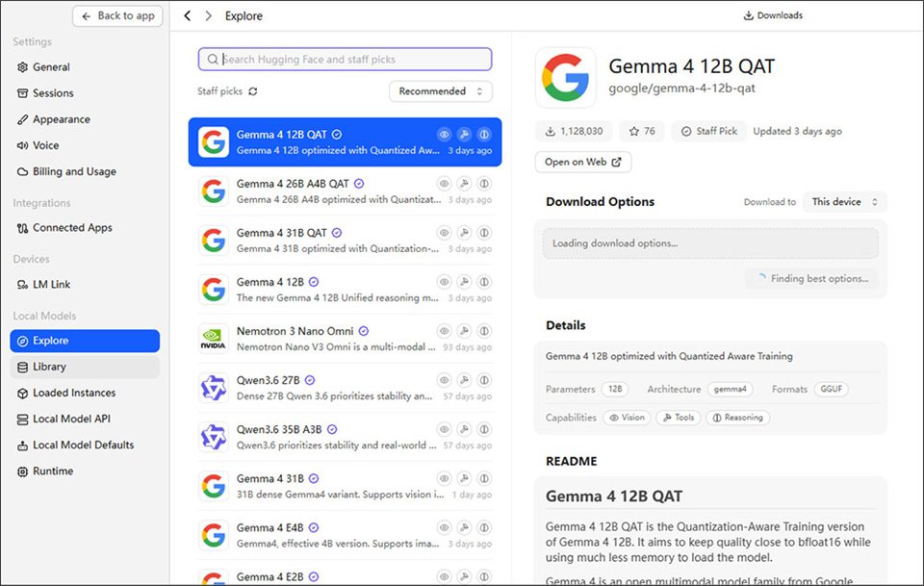Viewport: 924px width, 586px height.
Task: Click Open on Web link button
Action: point(583,162)
